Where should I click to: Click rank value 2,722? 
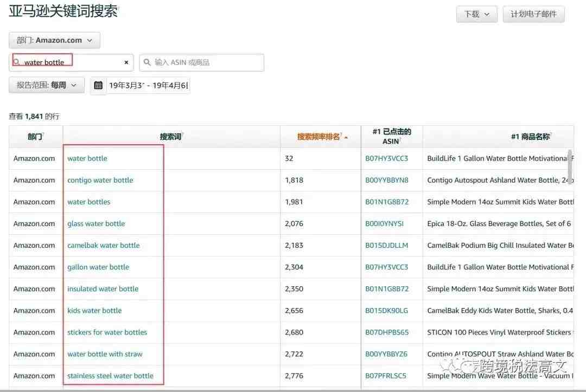(x=294, y=354)
